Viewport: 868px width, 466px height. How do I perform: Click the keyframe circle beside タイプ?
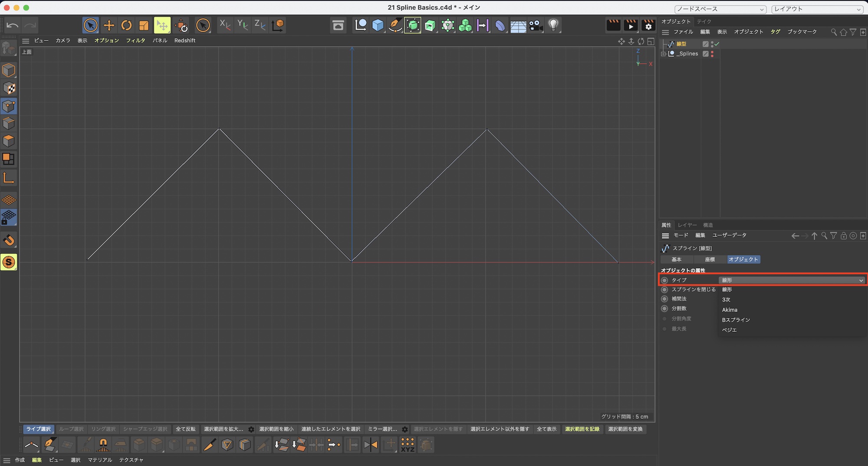click(664, 280)
